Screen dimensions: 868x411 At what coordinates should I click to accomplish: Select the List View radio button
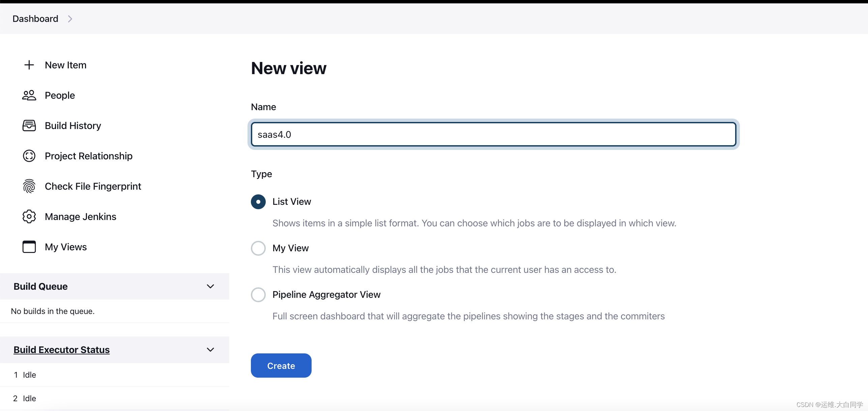pyautogui.click(x=257, y=201)
